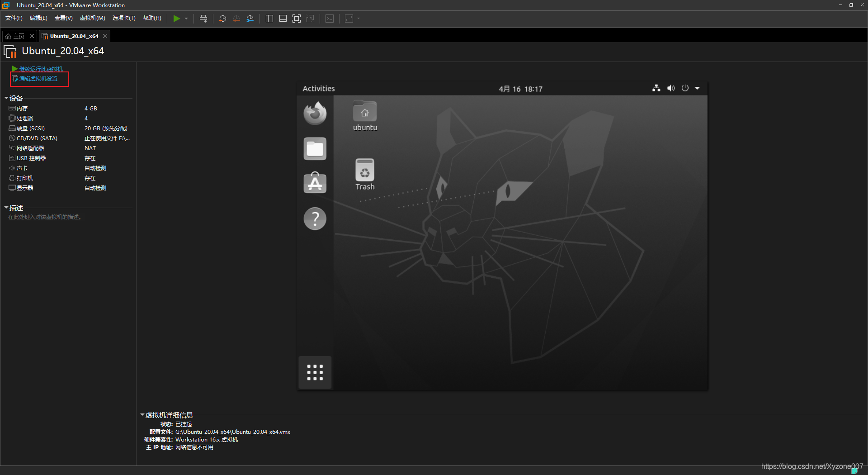Click the Unity mode toolbar icon
The image size is (868, 475).
coord(310,19)
